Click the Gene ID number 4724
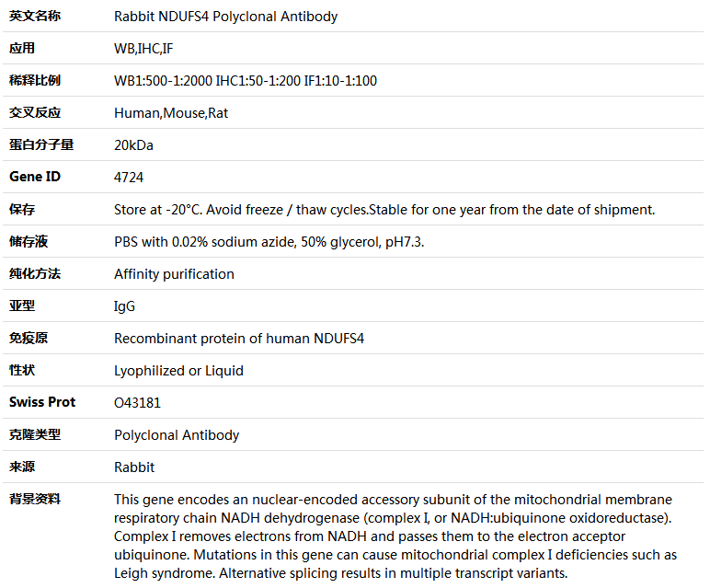 point(129,177)
